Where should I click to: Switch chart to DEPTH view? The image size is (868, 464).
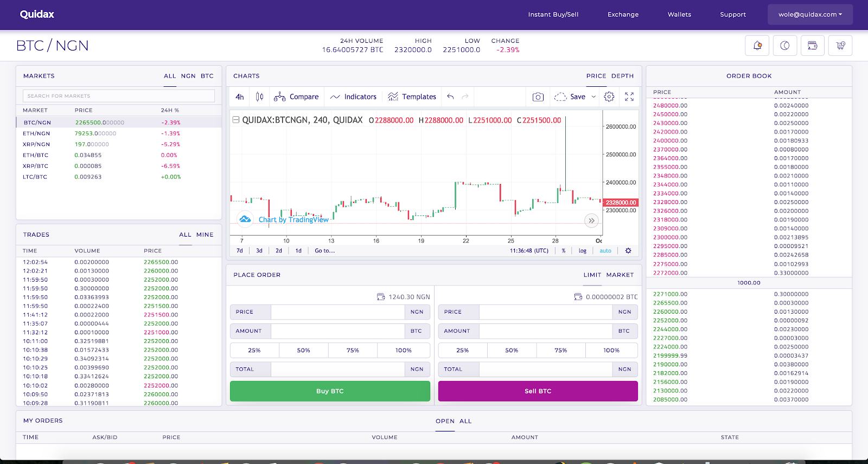[x=622, y=76]
